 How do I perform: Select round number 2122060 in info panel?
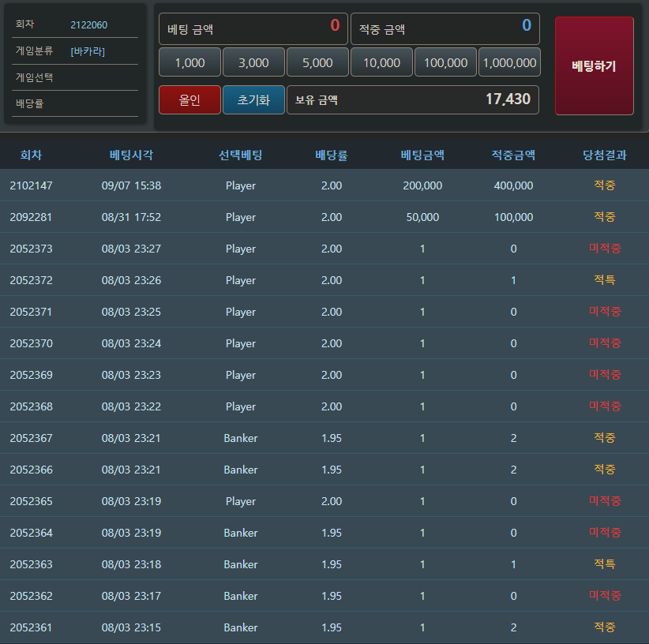pos(89,24)
